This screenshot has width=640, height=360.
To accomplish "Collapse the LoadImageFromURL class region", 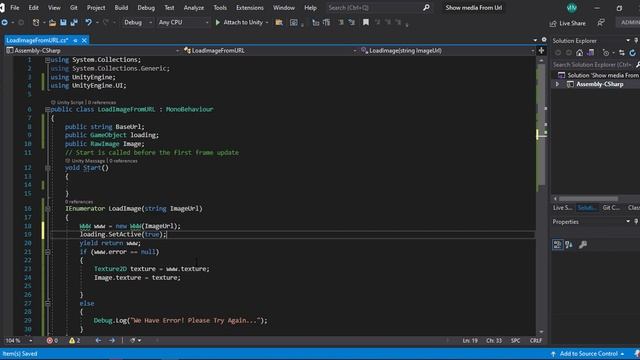I will tap(47, 109).
